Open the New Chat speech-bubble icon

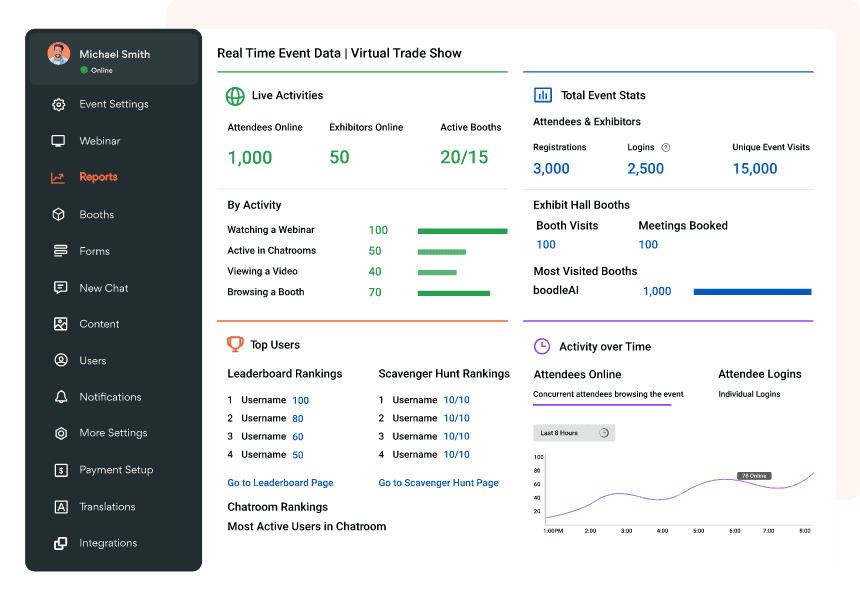tap(59, 288)
